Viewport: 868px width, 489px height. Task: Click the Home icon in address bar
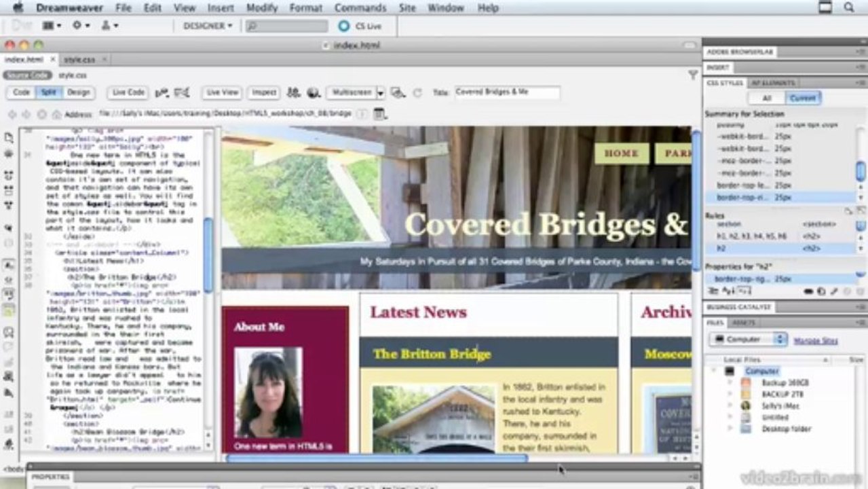(x=57, y=114)
